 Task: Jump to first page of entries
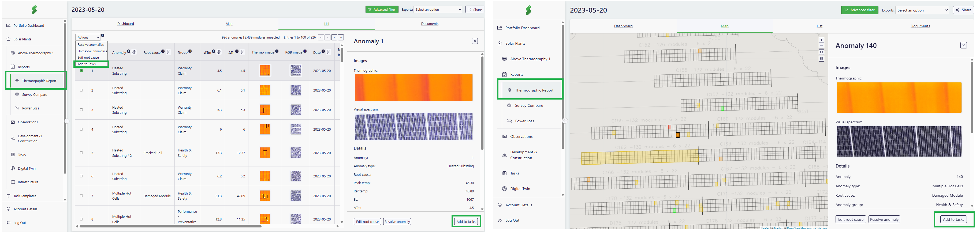321,37
